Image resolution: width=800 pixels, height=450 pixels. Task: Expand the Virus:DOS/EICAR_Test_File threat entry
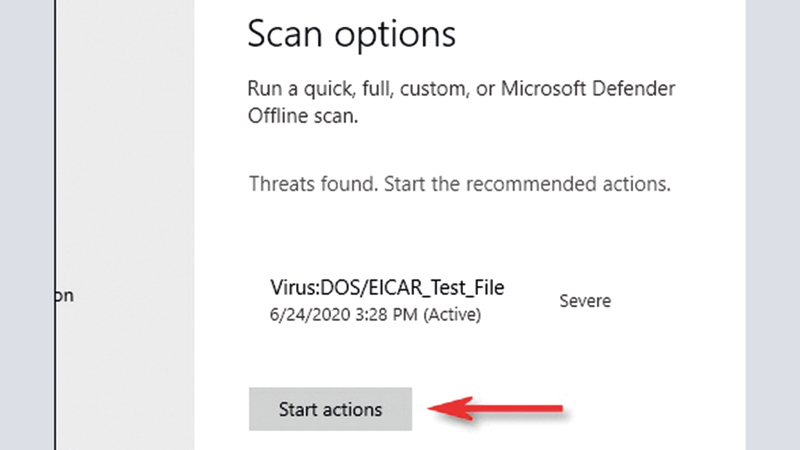(387, 289)
